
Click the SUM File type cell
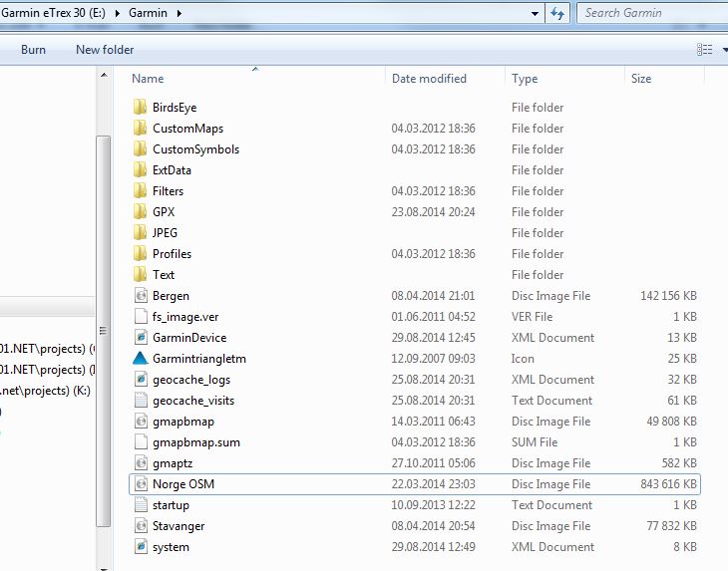click(x=535, y=442)
